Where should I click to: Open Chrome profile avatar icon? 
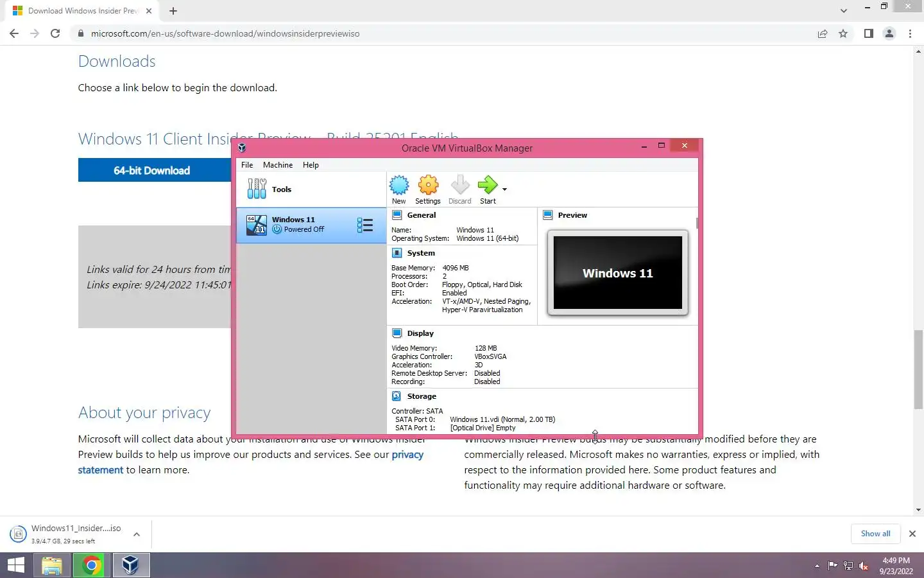click(889, 33)
